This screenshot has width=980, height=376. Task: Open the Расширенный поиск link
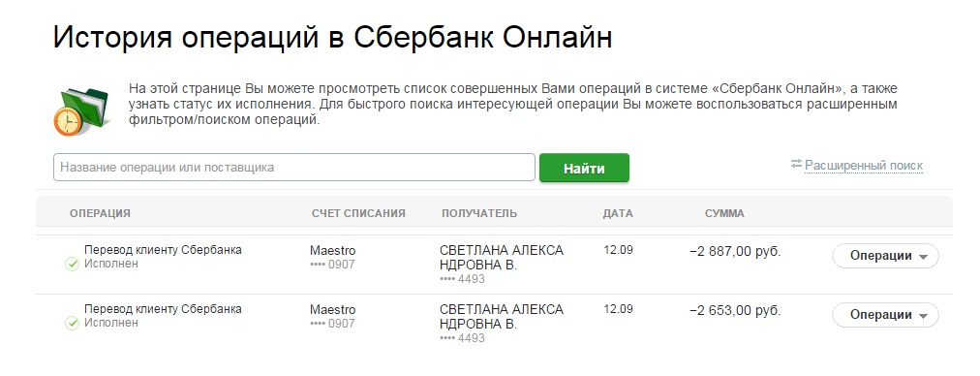coord(864,166)
